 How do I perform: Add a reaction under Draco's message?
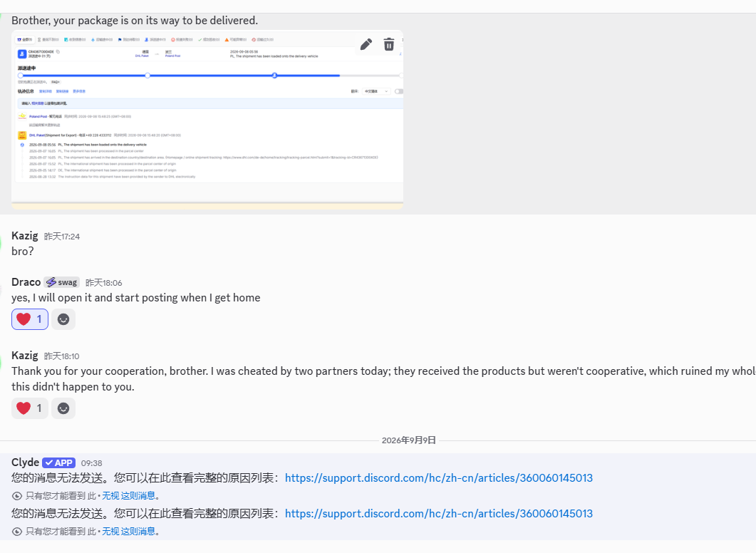coord(63,319)
